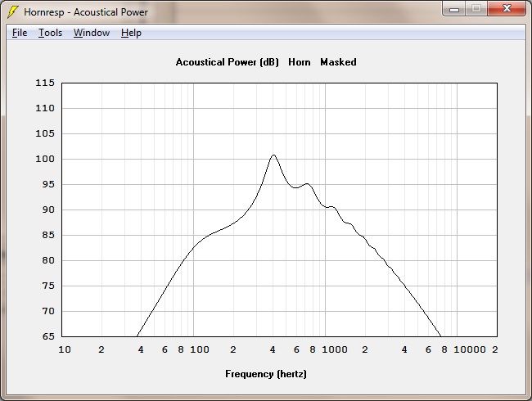The image size is (532, 401).
Task: Click the 85 value on vertical axis
Action: click(x=48, y=235)
